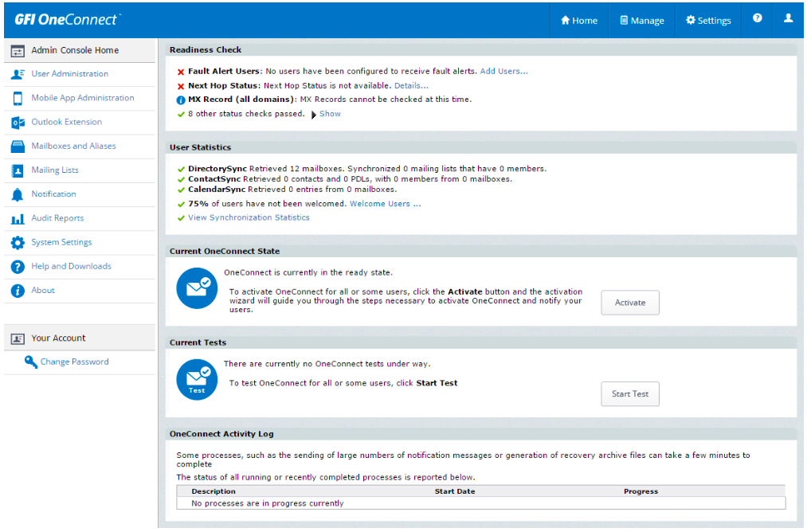Open the Home menu
The width and height of the screenshot is (807, 532).
579,21
